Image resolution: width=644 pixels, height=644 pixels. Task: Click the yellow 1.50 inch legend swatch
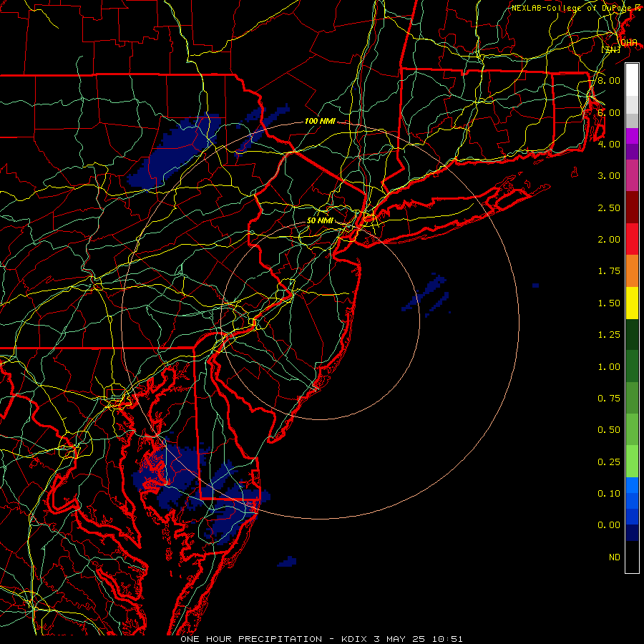pyautogui.click(x=632, y=303)
